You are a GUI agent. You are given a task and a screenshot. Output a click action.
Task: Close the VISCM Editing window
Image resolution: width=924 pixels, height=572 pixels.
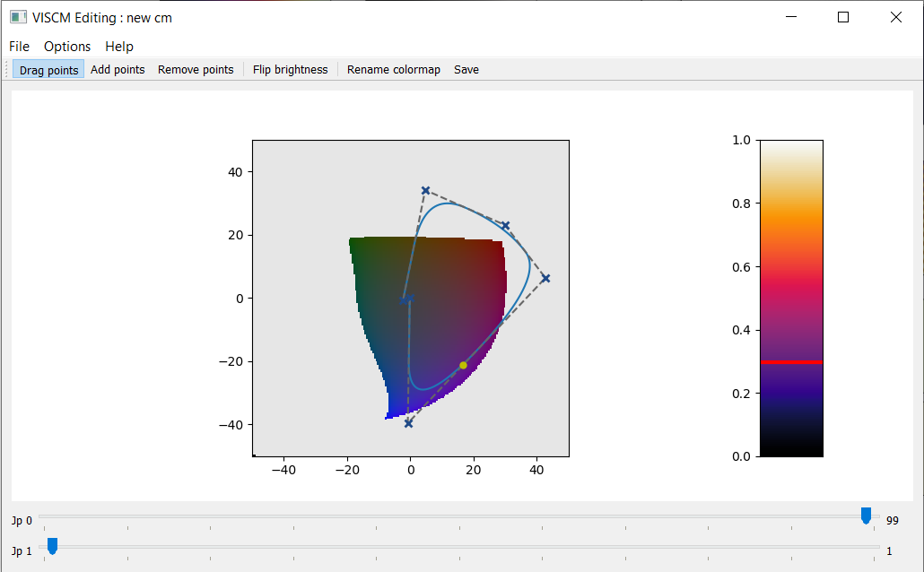pyautogui.click(x=895, y=17)
